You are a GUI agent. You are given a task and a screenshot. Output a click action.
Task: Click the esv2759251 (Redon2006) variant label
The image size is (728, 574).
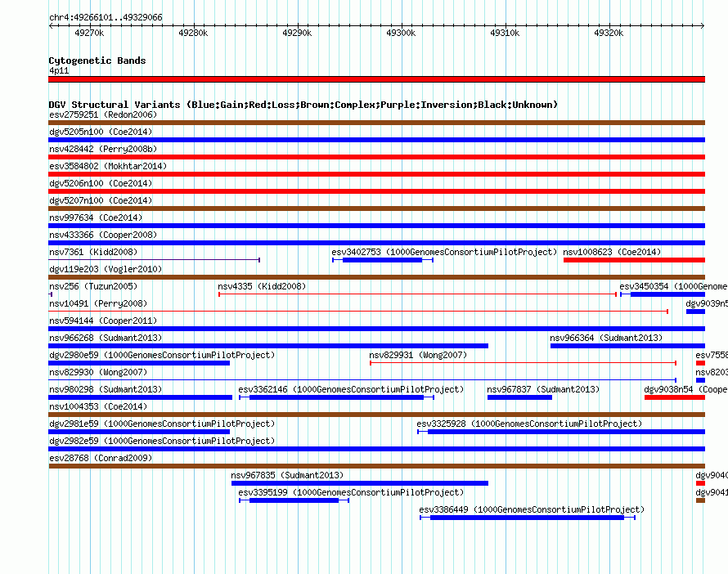pyautogui.click(x=103, y=114)
